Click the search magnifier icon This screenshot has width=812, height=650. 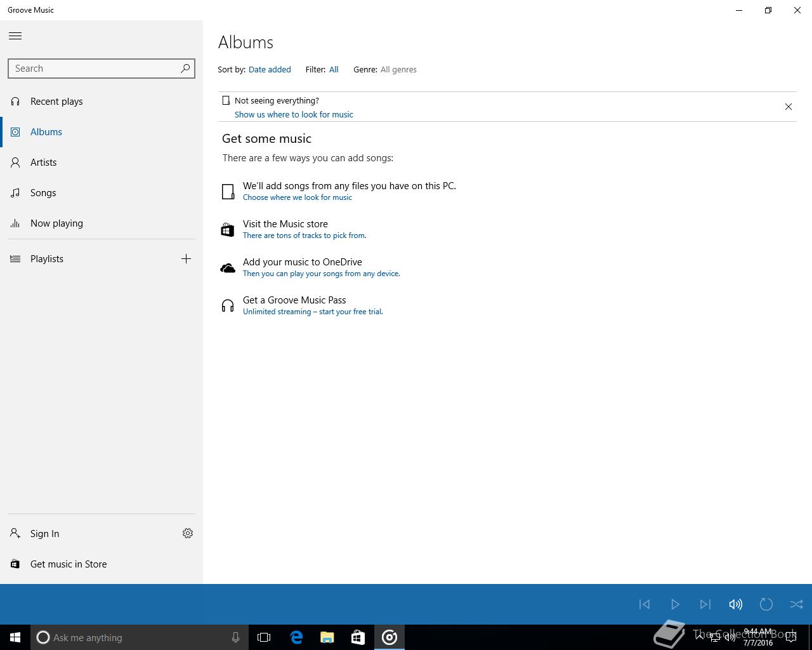tap(185, 69)
